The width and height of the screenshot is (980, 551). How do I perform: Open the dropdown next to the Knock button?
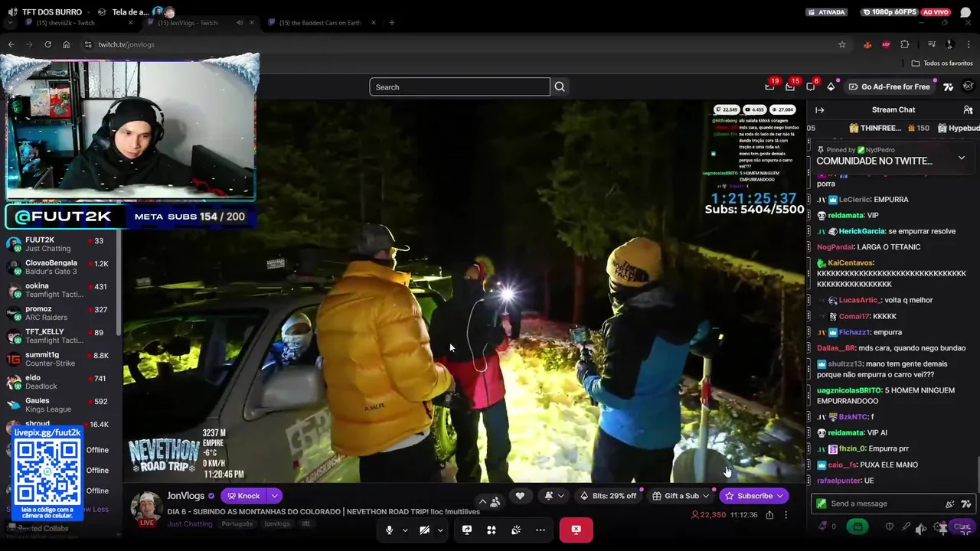274,496
